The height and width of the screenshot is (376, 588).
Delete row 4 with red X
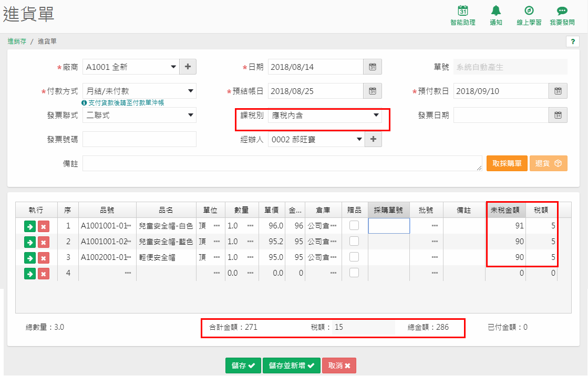pyautogui.click(x=44, y=274)
